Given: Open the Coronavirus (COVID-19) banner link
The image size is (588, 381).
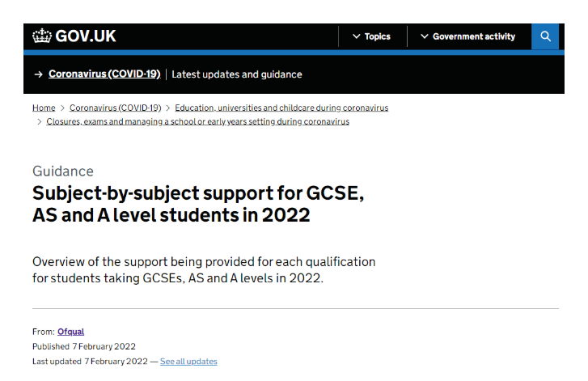Looking at the screenshot, I should point(105,74).
